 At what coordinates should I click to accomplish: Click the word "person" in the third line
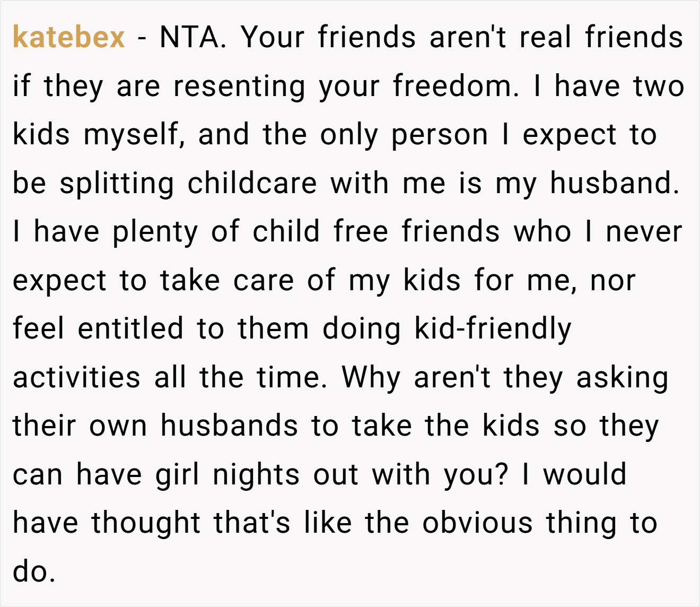pyautogui.click(x=440, y=135)
